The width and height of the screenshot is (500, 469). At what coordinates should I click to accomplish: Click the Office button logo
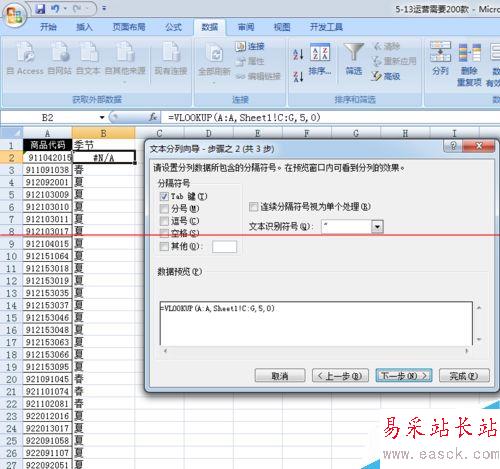point(14,15)
